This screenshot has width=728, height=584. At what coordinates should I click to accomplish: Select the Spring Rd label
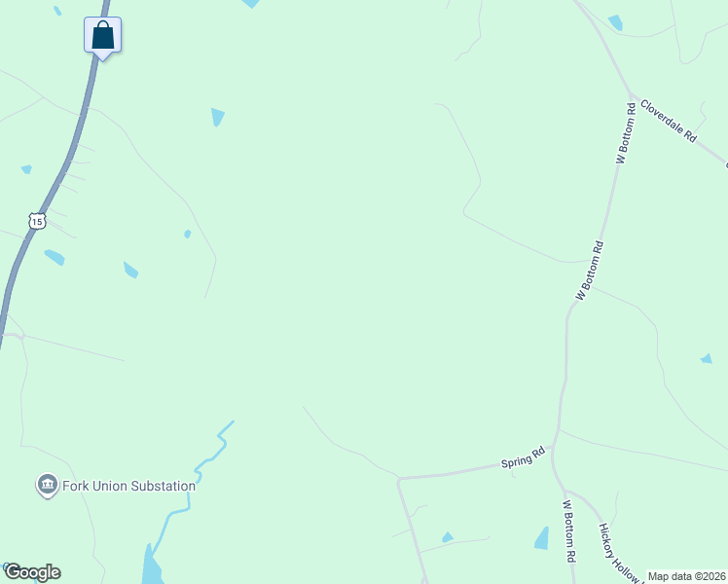[x=523, y=457]
